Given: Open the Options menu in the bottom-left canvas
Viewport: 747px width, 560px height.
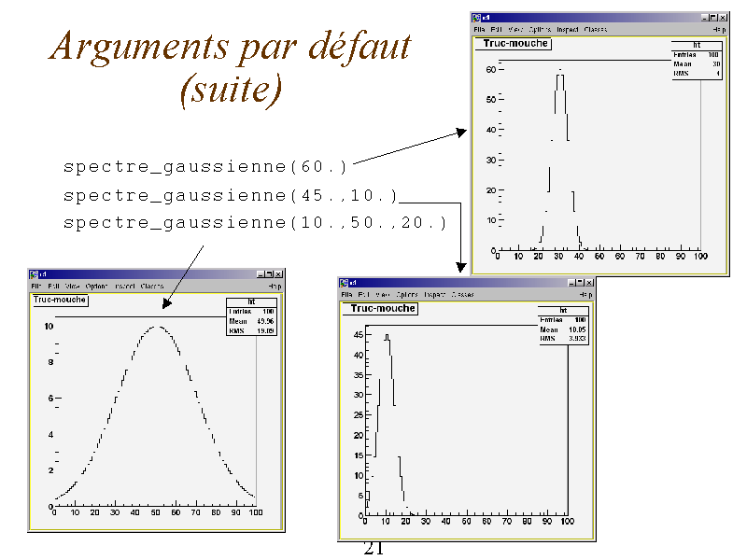Looking at the screenshot, I should click(x=96, y=286).
